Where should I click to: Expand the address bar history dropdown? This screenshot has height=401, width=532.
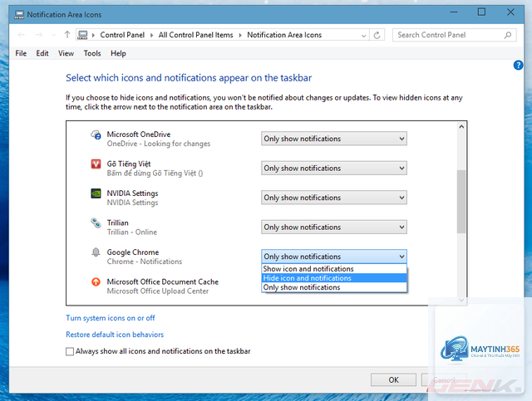[x=363, y=35]
